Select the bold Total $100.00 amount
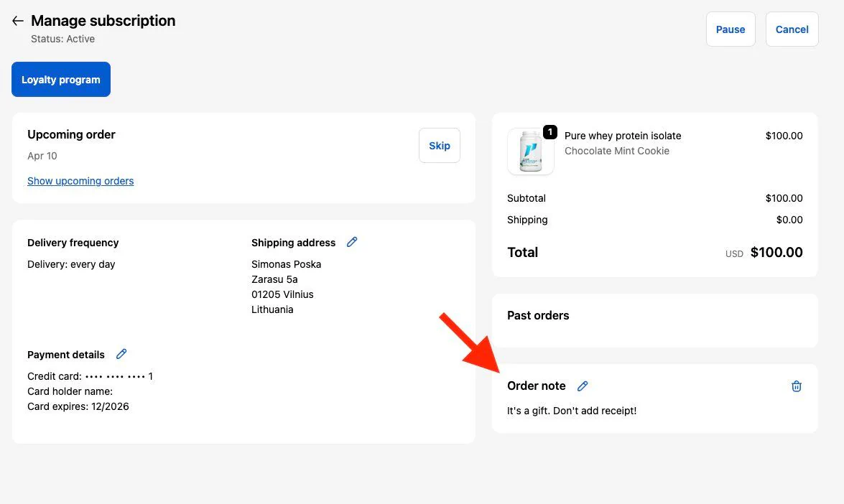This screenshot has width=844, height=504. 776,252
